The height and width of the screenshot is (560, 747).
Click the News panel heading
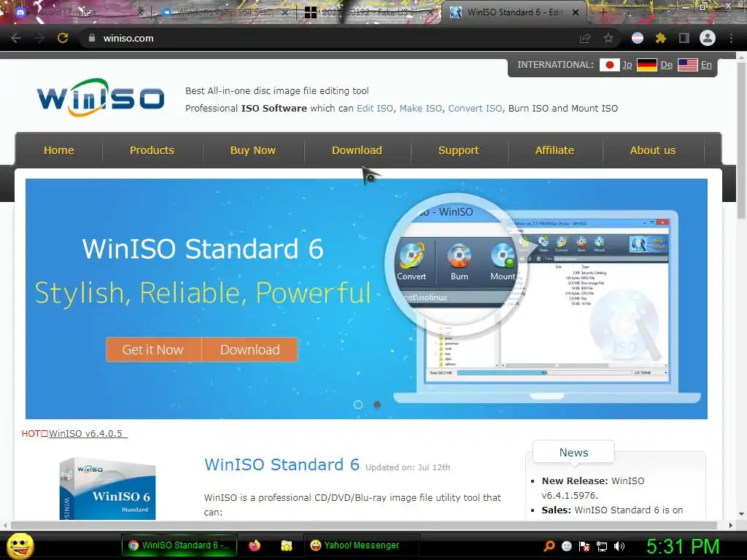click(573, 452)
